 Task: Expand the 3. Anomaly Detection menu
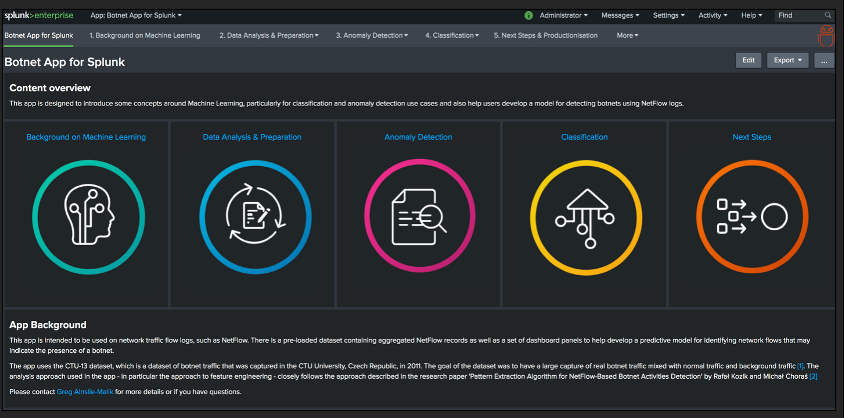[372, 36]
